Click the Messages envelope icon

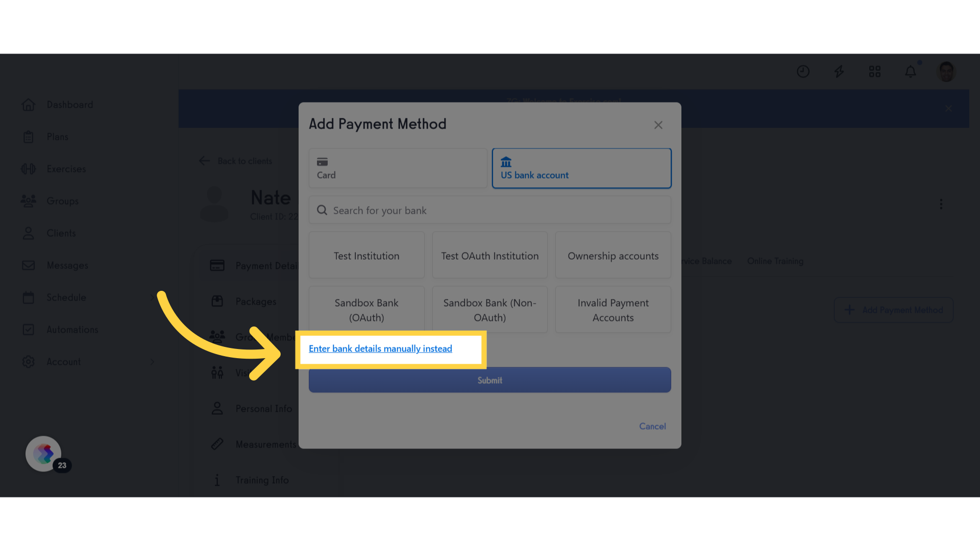coord(29,265)
